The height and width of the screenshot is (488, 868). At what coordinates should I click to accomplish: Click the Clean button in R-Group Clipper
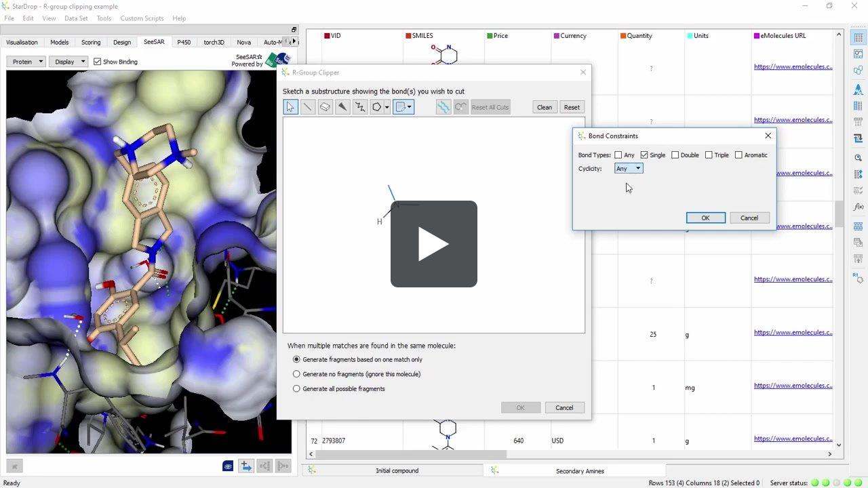tap(545, 107)
